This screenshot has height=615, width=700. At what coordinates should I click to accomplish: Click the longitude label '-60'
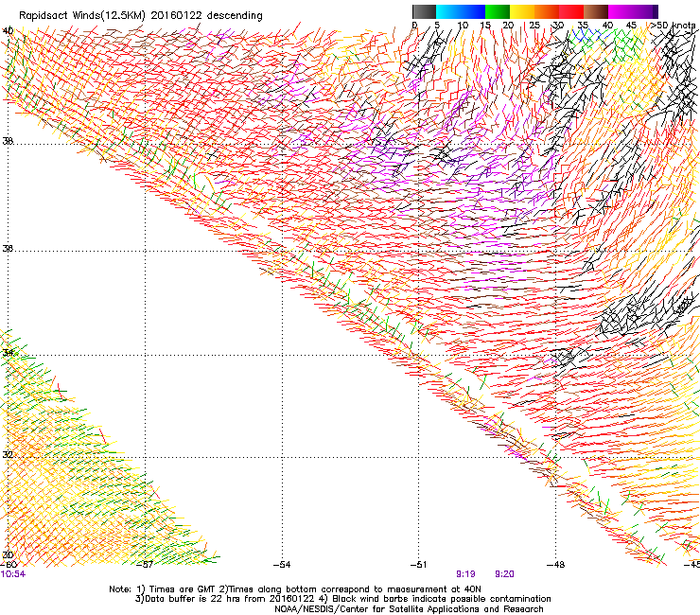click(9, 565)
